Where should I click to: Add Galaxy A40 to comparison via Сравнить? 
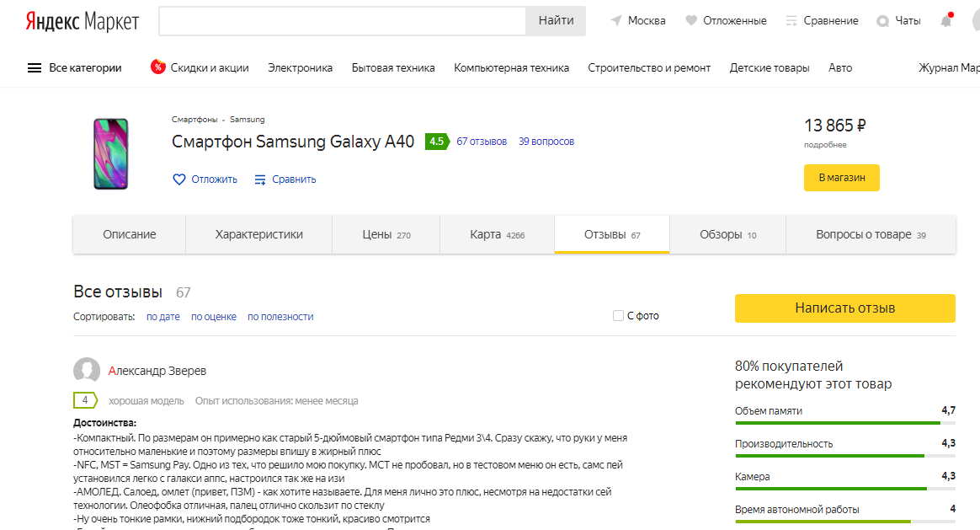(x=285, y=179)
